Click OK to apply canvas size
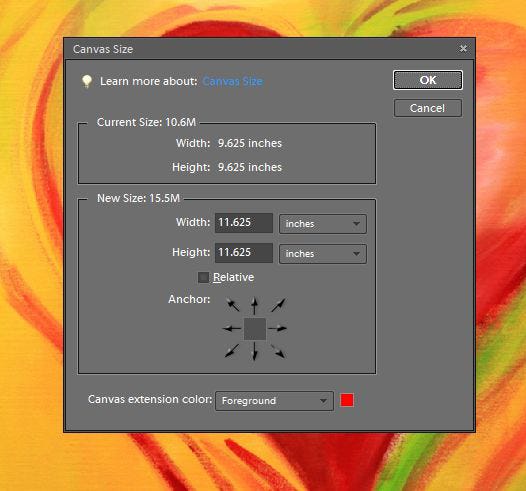Screen dimensions: 526x491 (x=428, y=80)
